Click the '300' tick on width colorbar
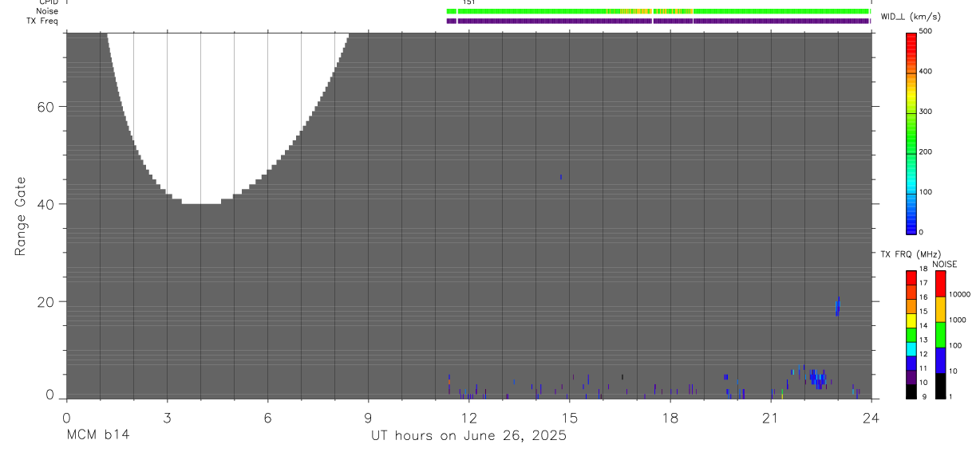The image size is (980, 452). pos(926,112)
